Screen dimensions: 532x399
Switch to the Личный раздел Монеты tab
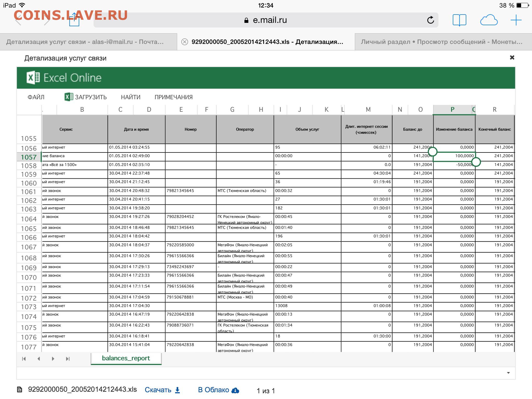(443, 42)
